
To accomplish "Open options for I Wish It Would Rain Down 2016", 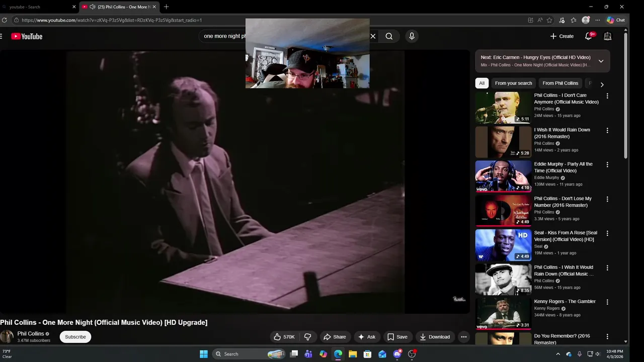I will [x=607, y=130].
